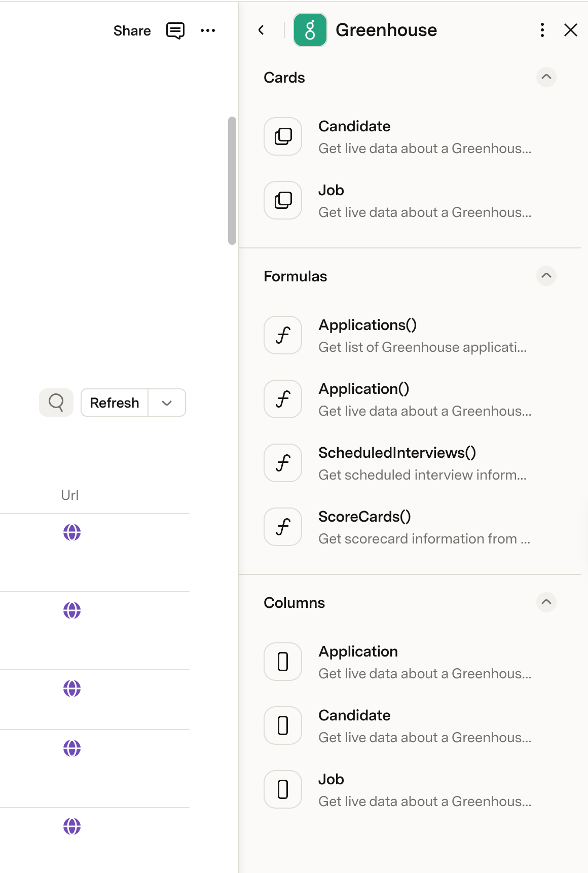Viewport: 588px width, 873px height.
Task: Click the green Greenhouse pack logo
Action: (x=310, y=30)
